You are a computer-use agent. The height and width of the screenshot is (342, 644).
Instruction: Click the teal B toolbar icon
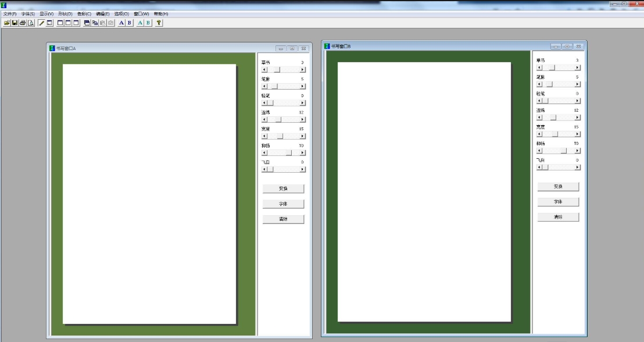pos(148,23)
